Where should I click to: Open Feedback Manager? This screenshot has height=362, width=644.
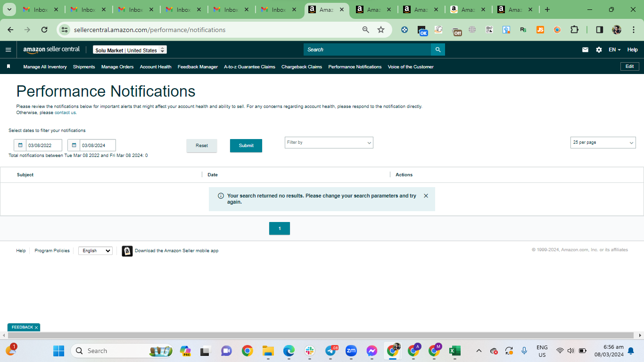pyautogui.click(x=198, y=67)
